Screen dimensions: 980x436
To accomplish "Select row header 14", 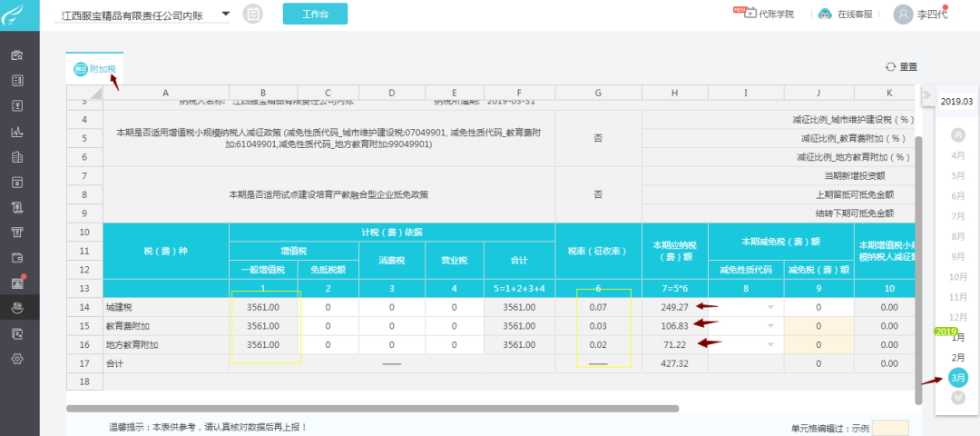I will tap(84, 308).
